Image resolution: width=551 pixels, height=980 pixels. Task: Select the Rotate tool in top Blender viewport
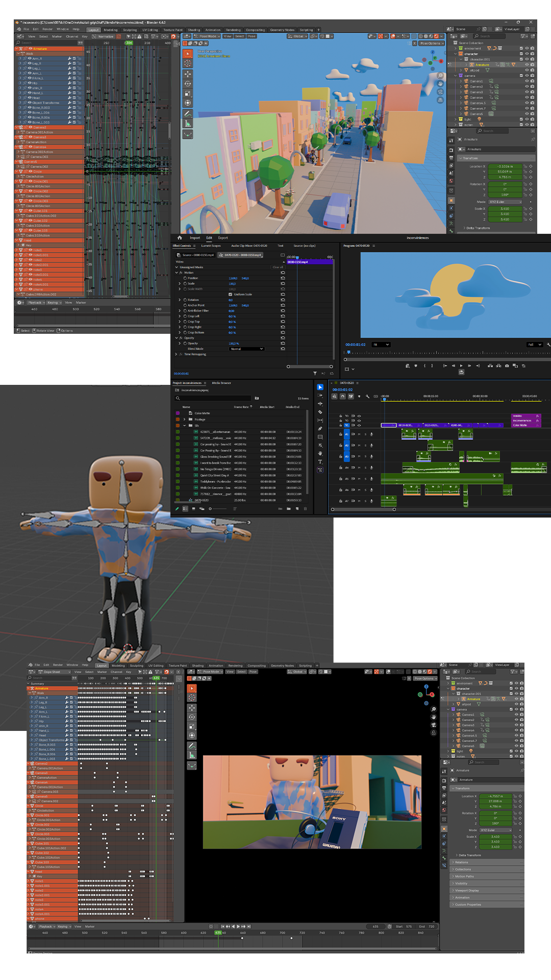[188, 84]
